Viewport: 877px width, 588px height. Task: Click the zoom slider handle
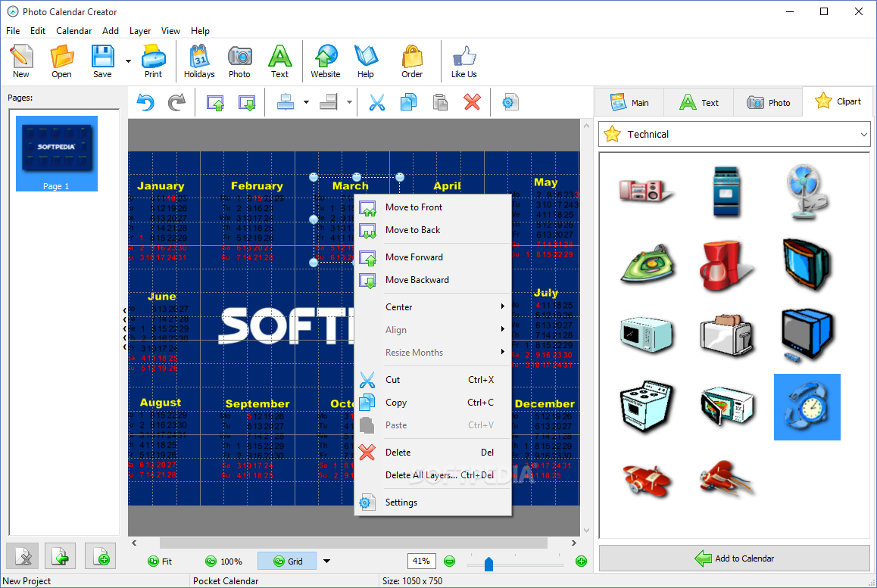tap(488, 564)
